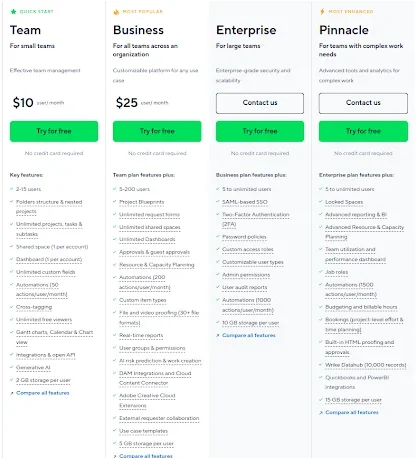
Task: Click the Password policies feature item
Action: click(x=244, y=237)
